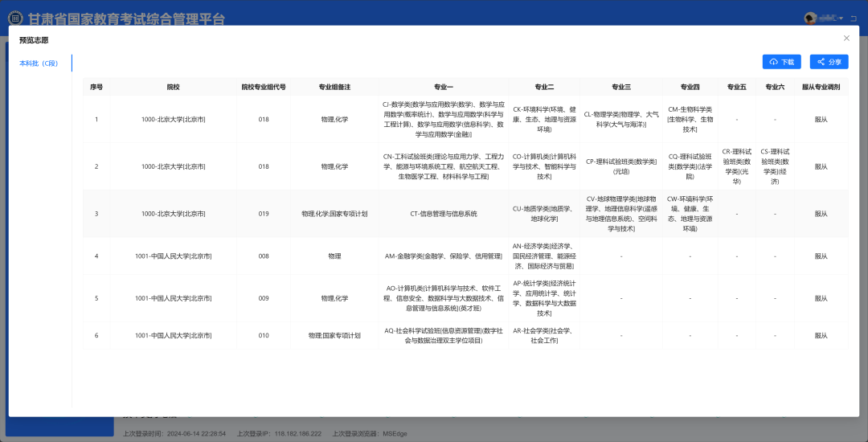The image size is (868, 442).
Task: Click sequence number 5 cell
Action: 96,298
